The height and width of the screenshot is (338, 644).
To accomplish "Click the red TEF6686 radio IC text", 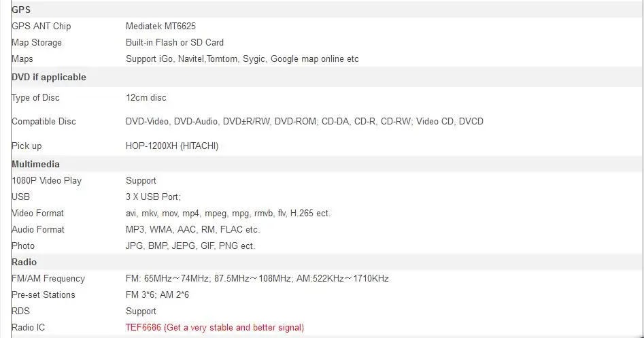I will (215, 328).
